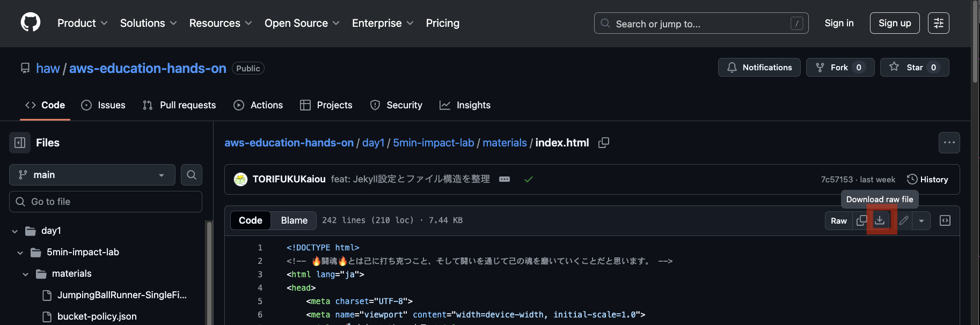Select the Blame view toggle

pyautogui.click(x=294, y=220)
